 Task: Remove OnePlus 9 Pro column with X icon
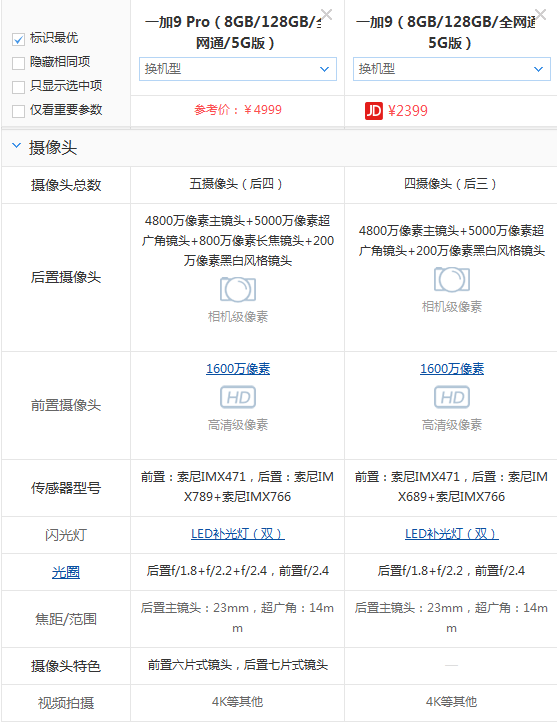point(326,15)
